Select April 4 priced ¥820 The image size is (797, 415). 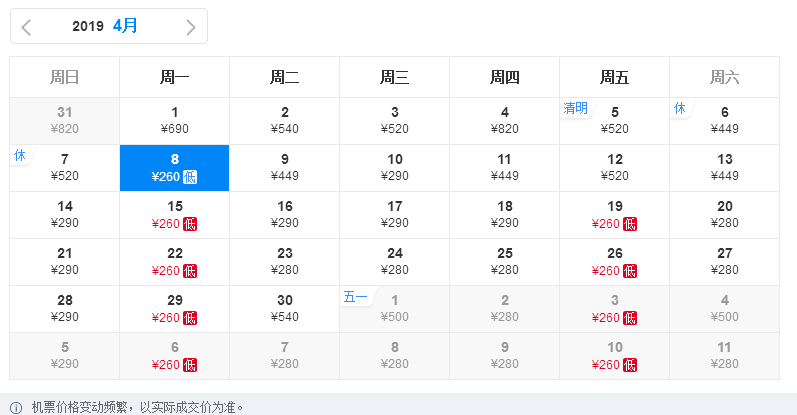coord(504,121)
